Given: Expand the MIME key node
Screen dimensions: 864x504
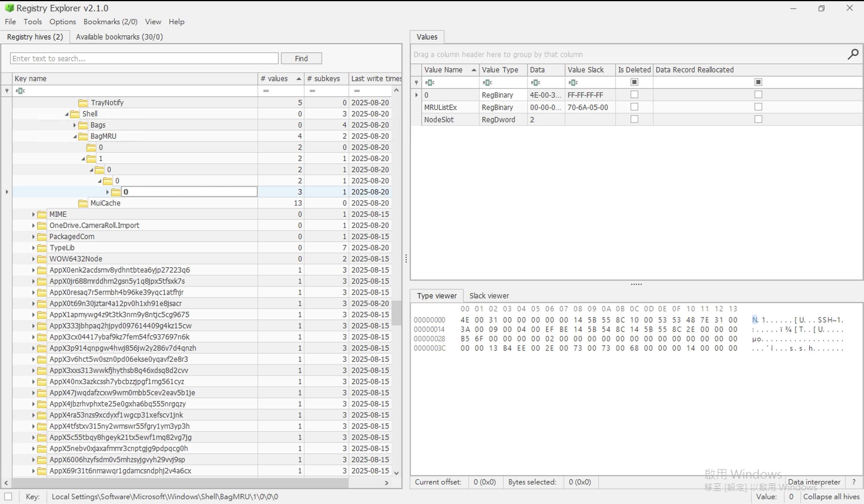Looking at the screenshot, I should tap(33, 214).
